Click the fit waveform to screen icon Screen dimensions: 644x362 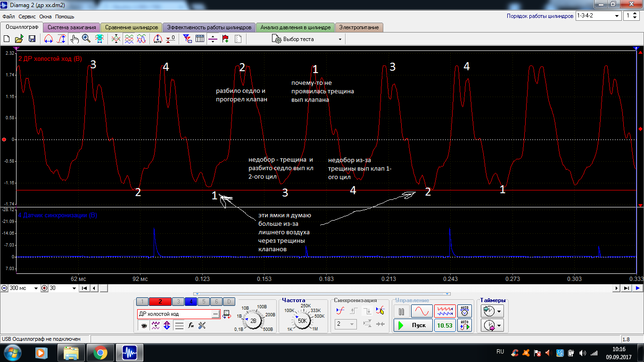tap(99, 39)
